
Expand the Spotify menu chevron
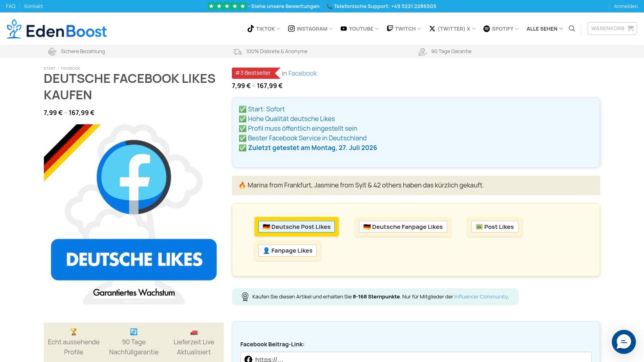pos(517,29)
